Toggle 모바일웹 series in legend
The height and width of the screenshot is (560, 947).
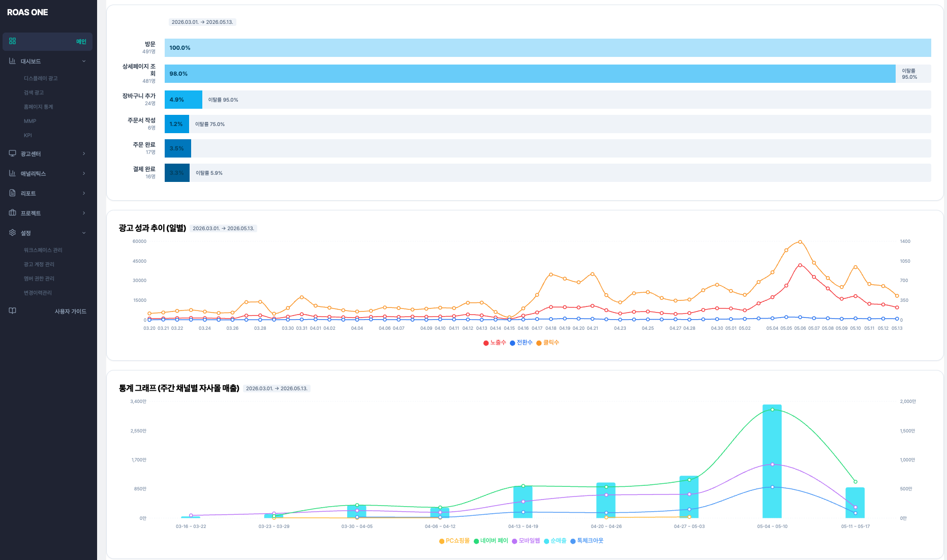[526, 541]
